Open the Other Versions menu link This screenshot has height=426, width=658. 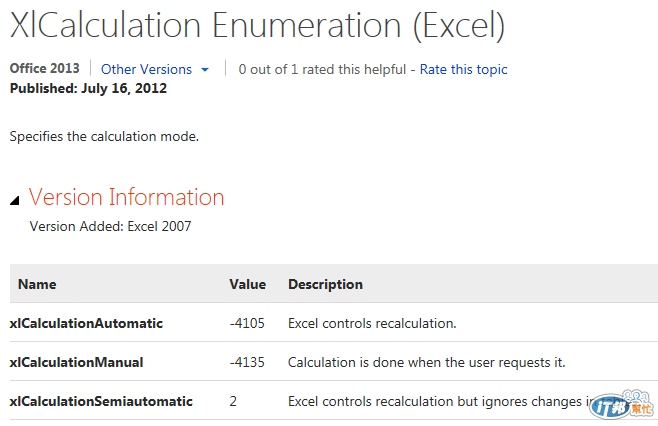point(146,70)
